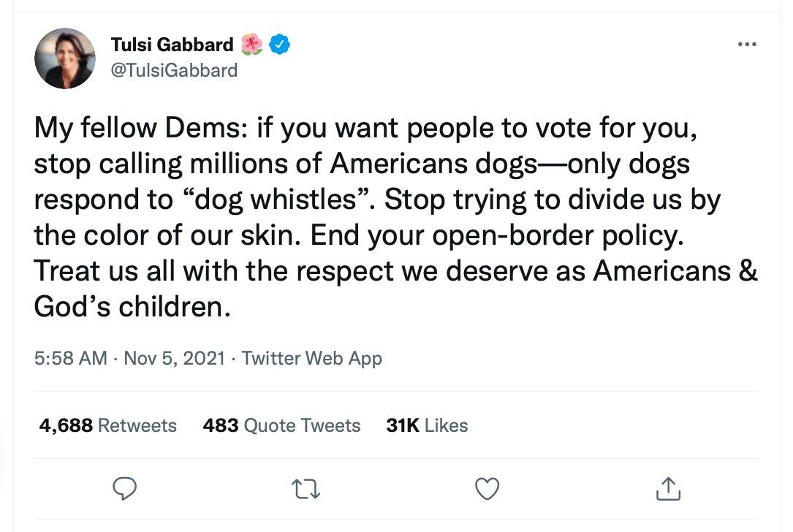Click the flower emoji beside the name

tap(251, 45)
